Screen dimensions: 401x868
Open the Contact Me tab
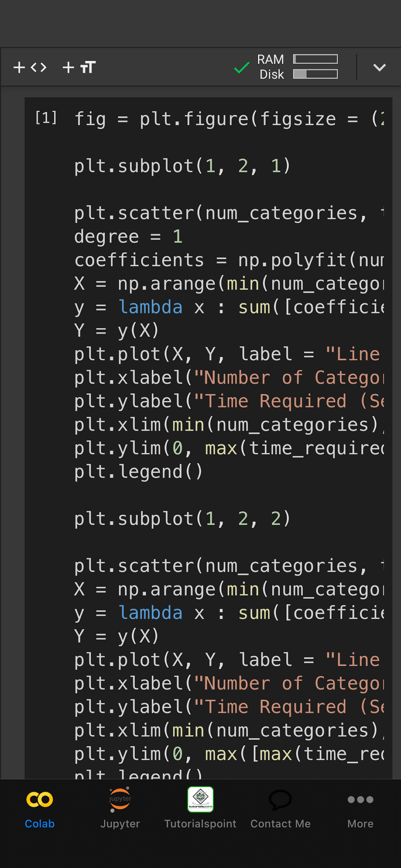click(x=280, y=809)
